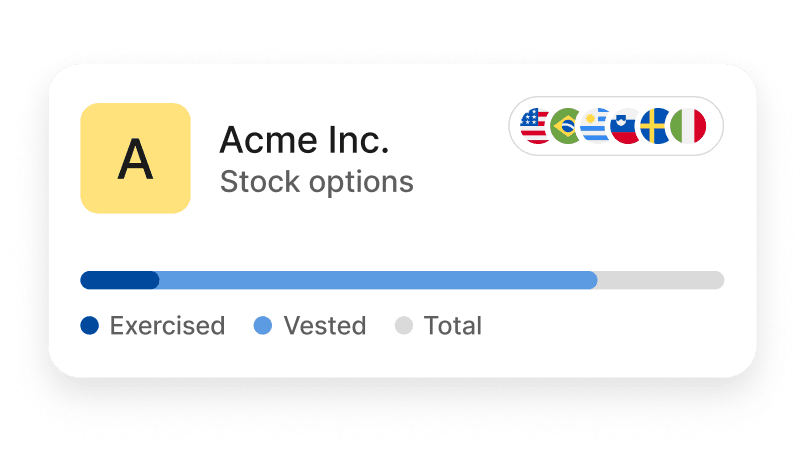Click the gray Total legend dot

pos(404,325)
